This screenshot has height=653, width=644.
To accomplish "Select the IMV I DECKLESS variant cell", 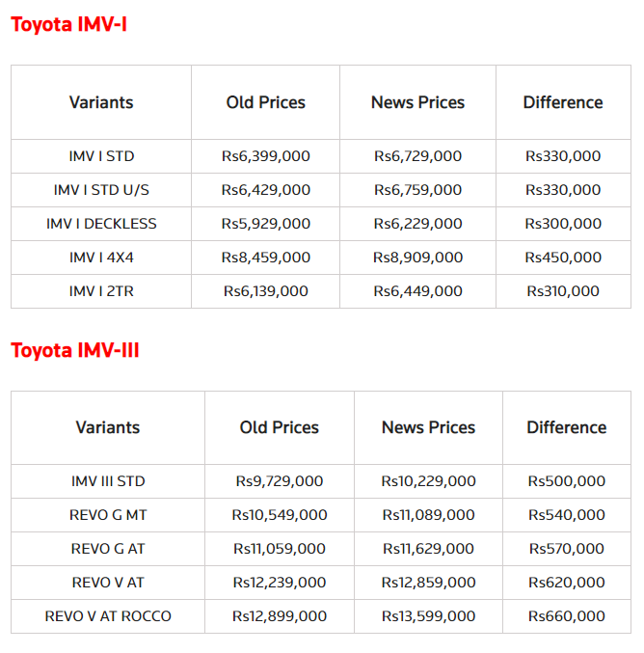I will [x=101, y=224].
